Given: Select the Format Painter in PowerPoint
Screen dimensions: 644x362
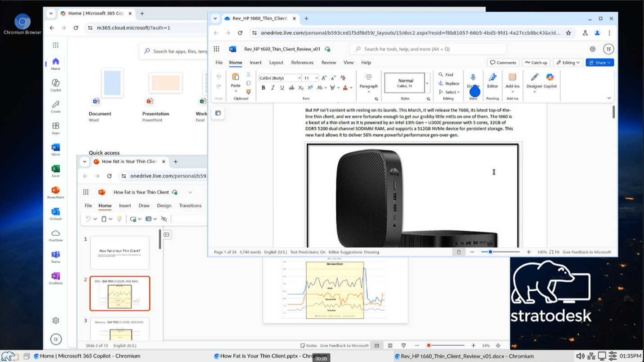Looking at the screenshot, I should (x=120, y=219).
